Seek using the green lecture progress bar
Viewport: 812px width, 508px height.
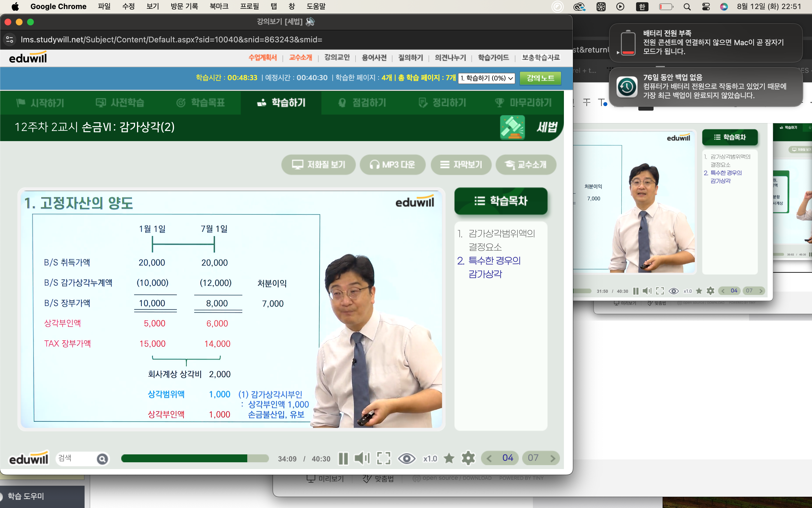(195, 459)
